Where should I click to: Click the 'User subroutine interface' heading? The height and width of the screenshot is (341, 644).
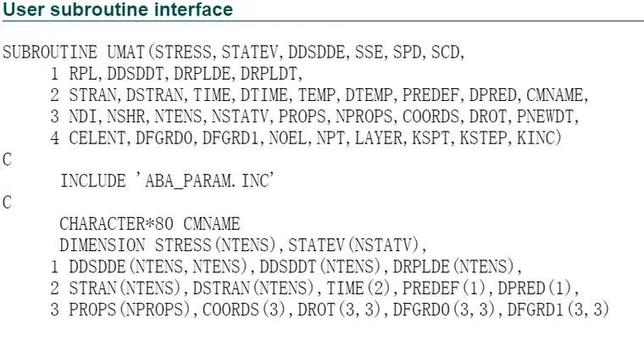[x=118, y=9]
